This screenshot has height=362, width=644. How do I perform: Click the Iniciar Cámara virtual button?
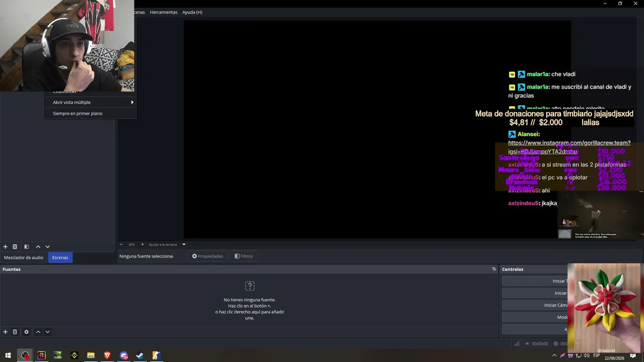[x=535, y=305]
